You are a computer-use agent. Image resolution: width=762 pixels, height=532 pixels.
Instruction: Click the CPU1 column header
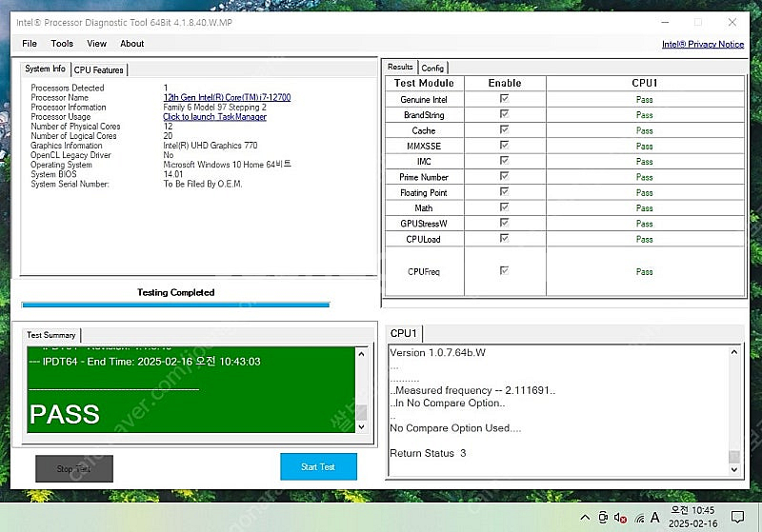tap(645, 83)
